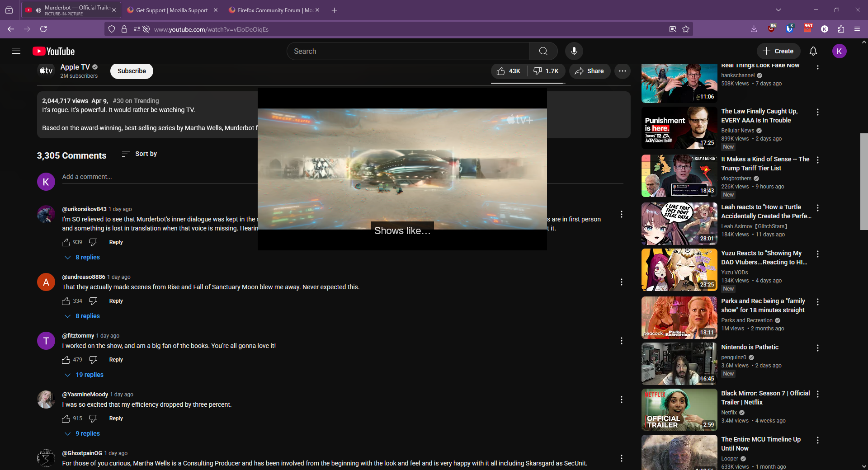Expand 8 replies under @urikorsikov843
Viewport: 868px width, 470px height.
click(82, 257)
